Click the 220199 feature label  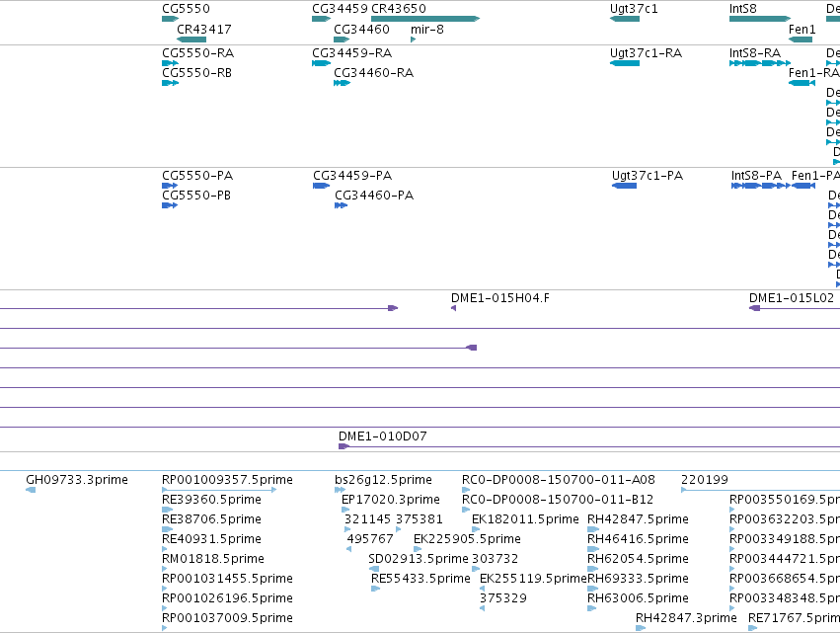(705, 480)
